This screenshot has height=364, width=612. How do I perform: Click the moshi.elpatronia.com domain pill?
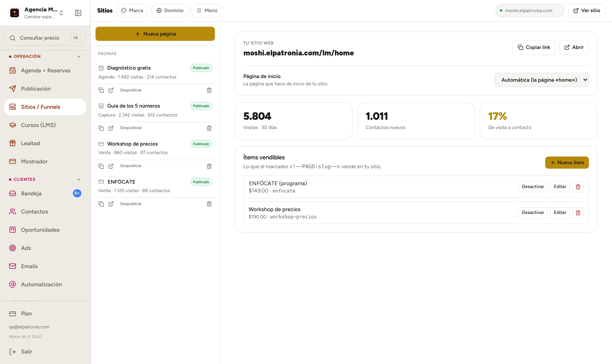tap(530, 11)
